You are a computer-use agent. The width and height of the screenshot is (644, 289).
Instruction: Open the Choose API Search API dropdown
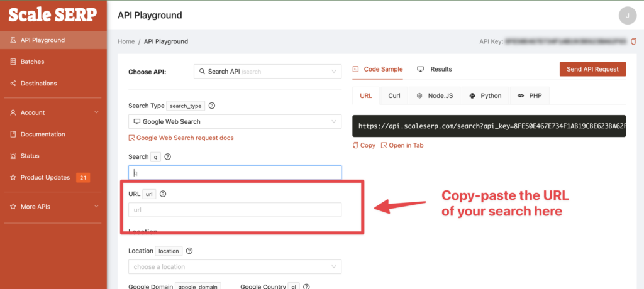(267, 72)
